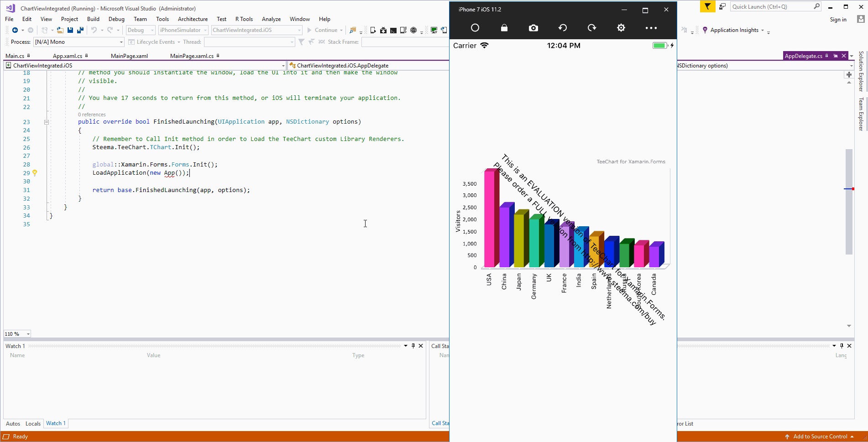The height and width of the screenshot is (442, 868).
Task: Click the "0 references" CodeLens text
Action: pyautogui.click(x=92, y=114)
